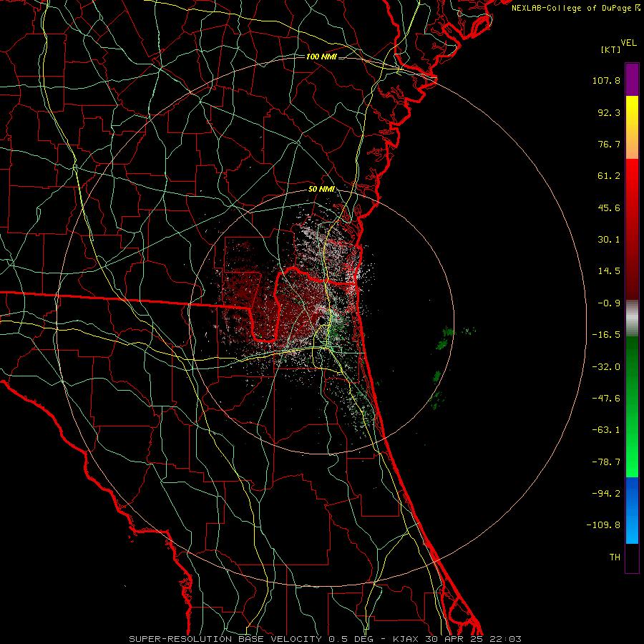This screenshot has height=644, width=644.
Task: Click the 30.1 scale value
Action: (609, 240)
